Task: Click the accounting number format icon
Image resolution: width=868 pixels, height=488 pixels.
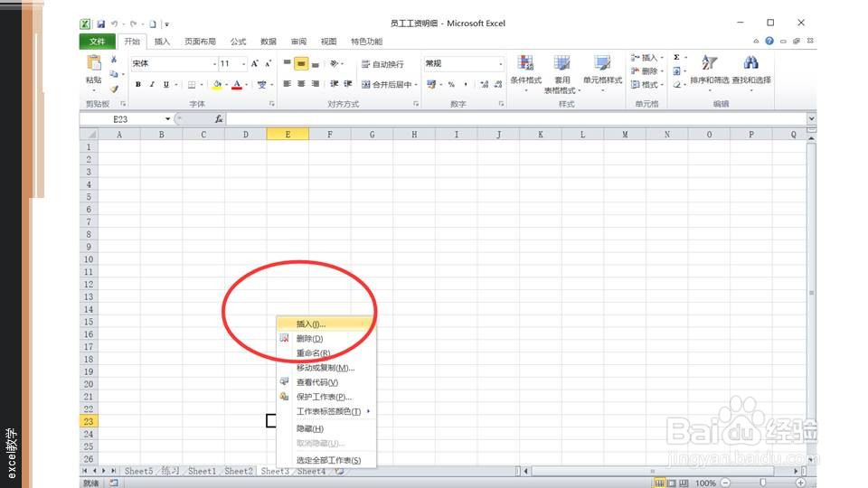Action: [431, 84]
